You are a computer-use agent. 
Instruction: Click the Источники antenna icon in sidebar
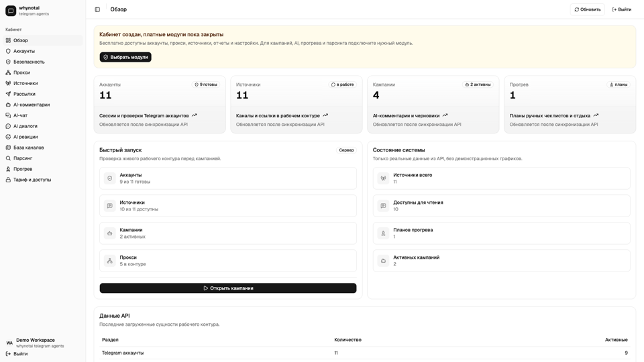8,83
